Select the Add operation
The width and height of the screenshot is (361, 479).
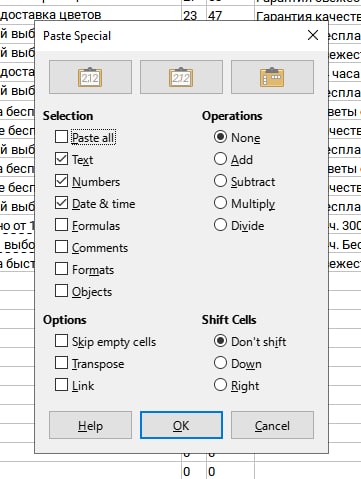[220, 159]
